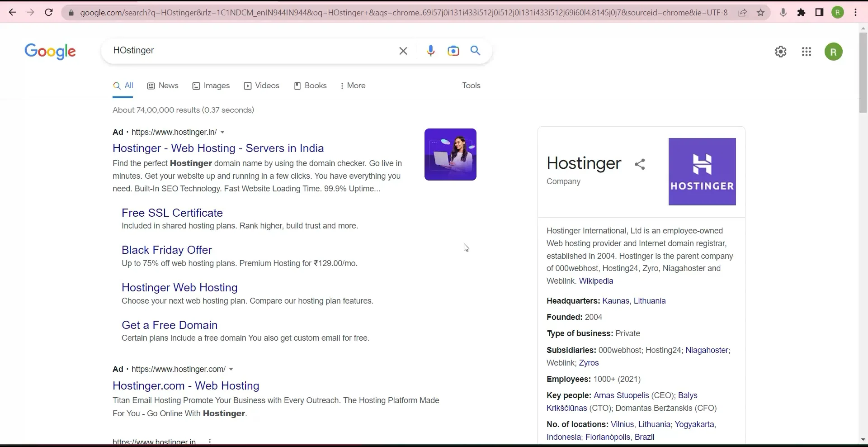This screenshot has height=447, width=868.
Task: Click the blue magnifier search button
Action: [x=475, y=51]
